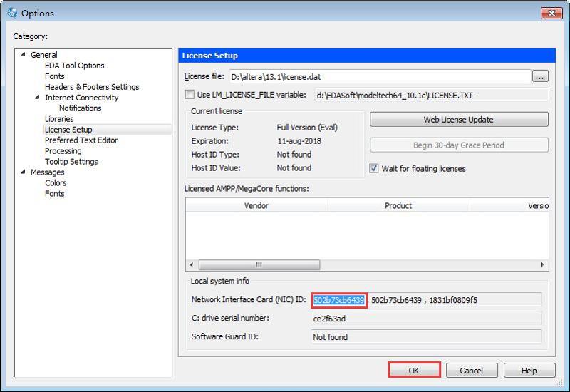Viewport: 570px width, 392px height.
Task: Click the Vendor column header
Action: [x=256, y=205]
